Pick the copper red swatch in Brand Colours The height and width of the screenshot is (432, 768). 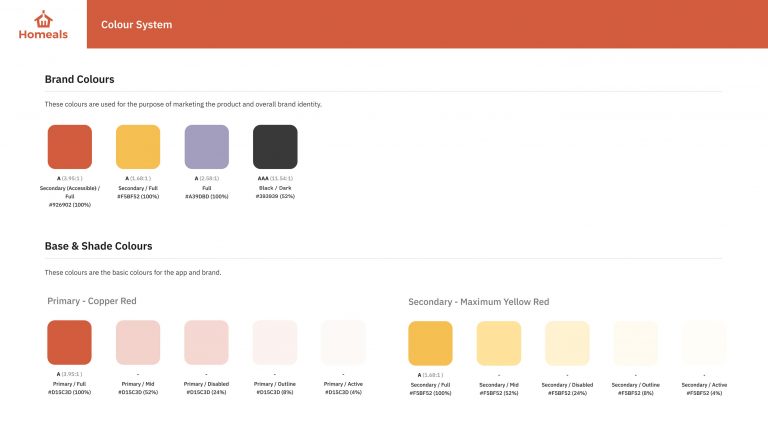point(70,147)
